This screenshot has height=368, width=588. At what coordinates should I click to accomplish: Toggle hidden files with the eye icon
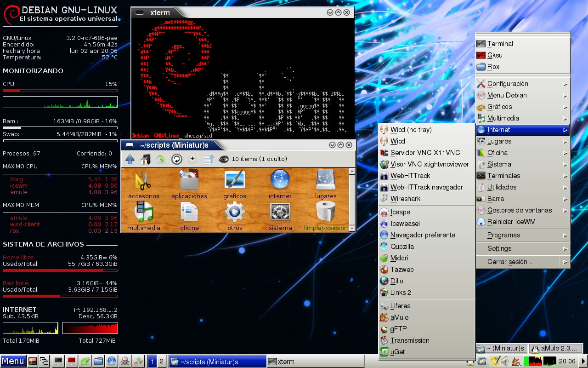[224, 159]
